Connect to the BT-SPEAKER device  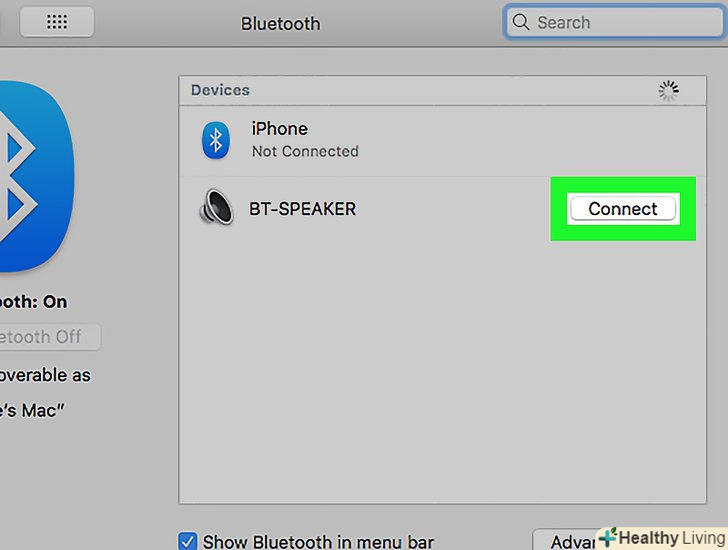[x=623, y=209]
